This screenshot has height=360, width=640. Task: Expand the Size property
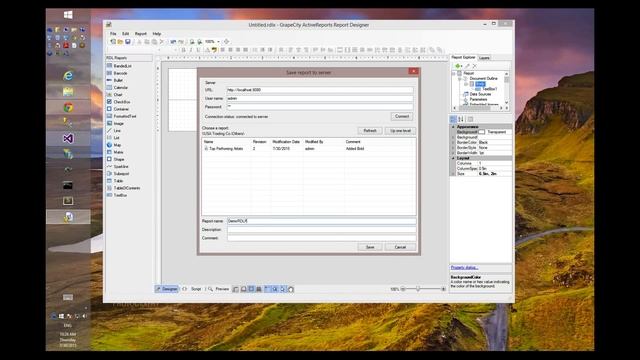tap(453, 174)
